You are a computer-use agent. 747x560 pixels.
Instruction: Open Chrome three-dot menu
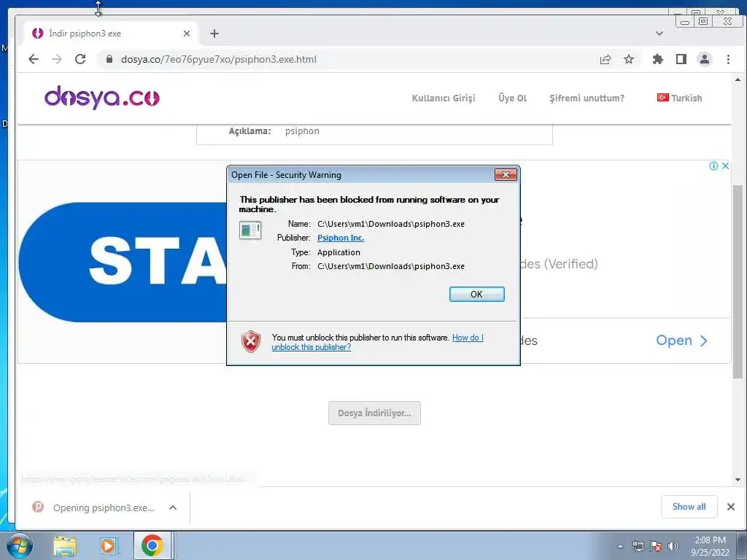click(728, 59)
